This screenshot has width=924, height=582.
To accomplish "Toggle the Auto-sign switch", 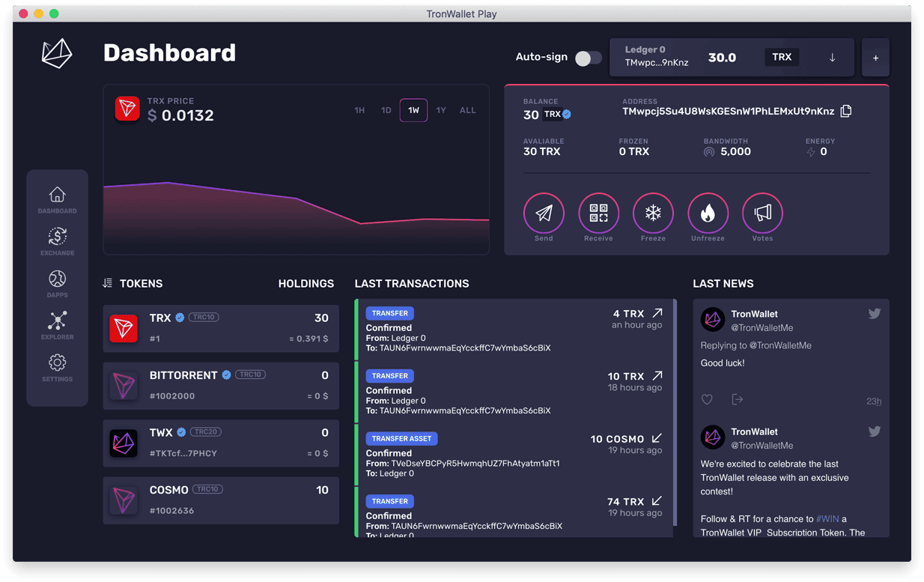I will pyautogui.click(x=588, y=58).
